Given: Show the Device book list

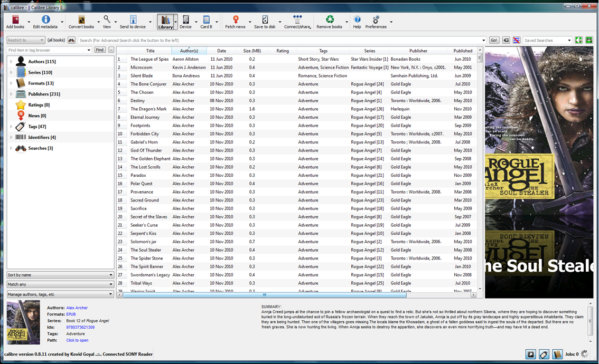Looking at the screenshot, I should (x=185, y=22).
